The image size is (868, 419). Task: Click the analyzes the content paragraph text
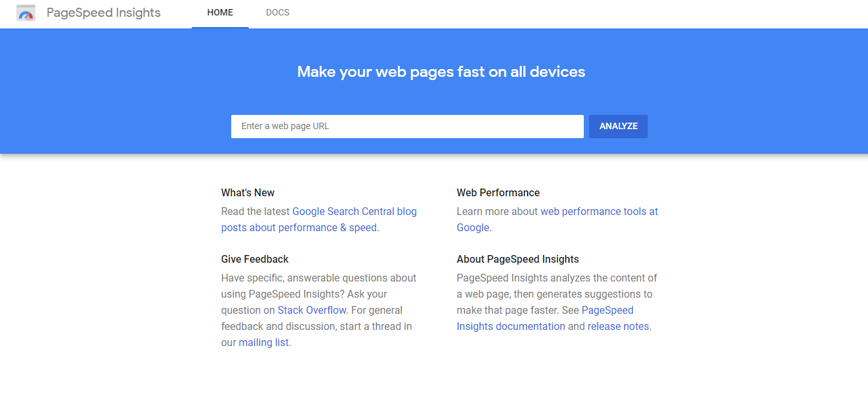557,278
